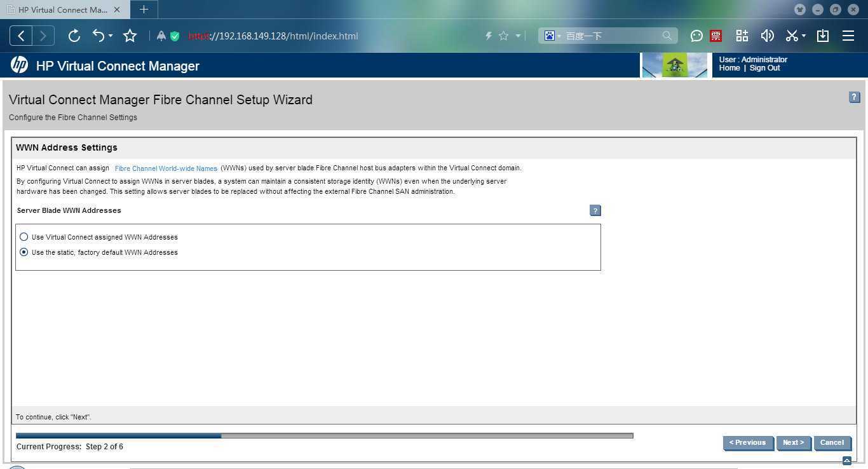Click the browser forward arrow
868x469 pixels.
tap(43, 36)
